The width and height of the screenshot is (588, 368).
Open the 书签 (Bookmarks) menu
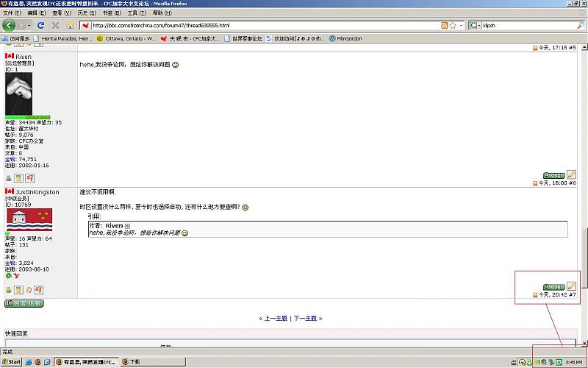[110, 13]
